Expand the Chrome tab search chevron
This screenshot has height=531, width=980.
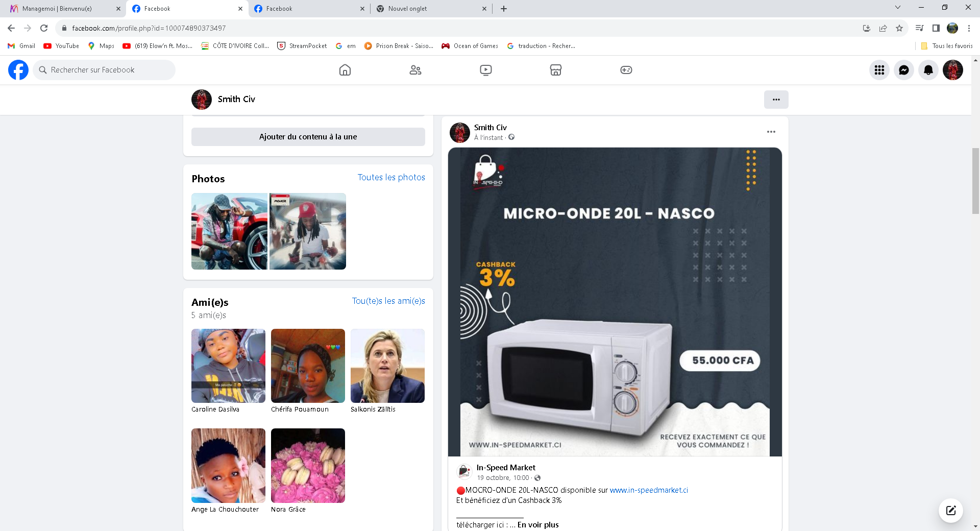[898, 8]
